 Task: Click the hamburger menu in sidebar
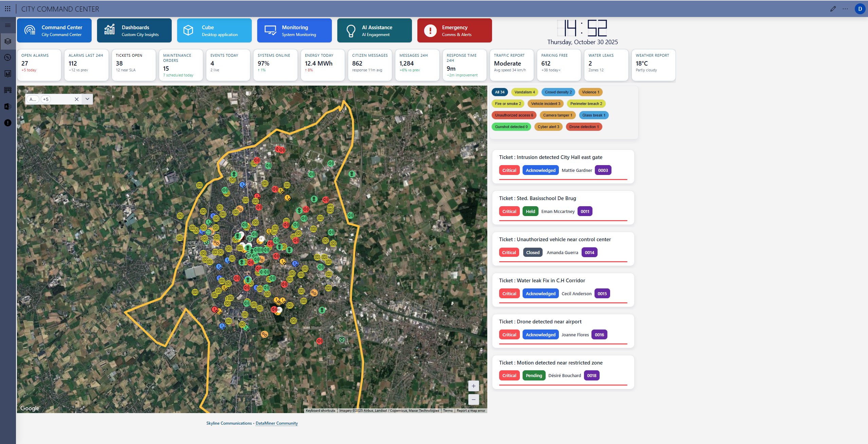pyautogui.click(x=8, y=25)
